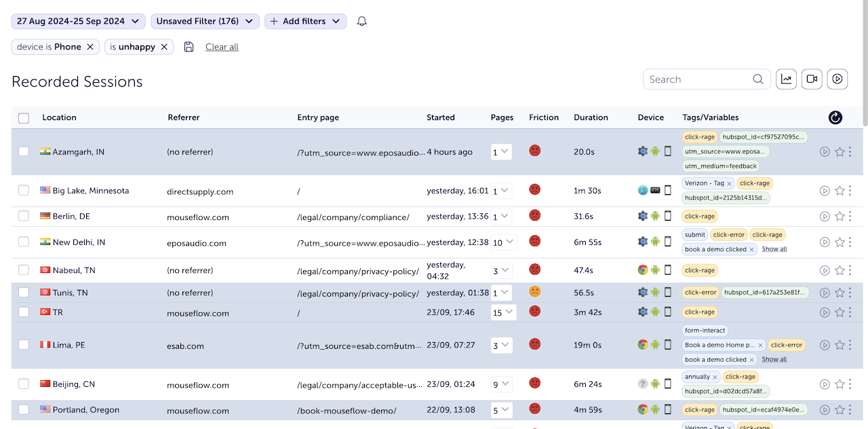
Task: Save the current filter with the disk icon
Action: pyautogui.click(x=189, y=47)
